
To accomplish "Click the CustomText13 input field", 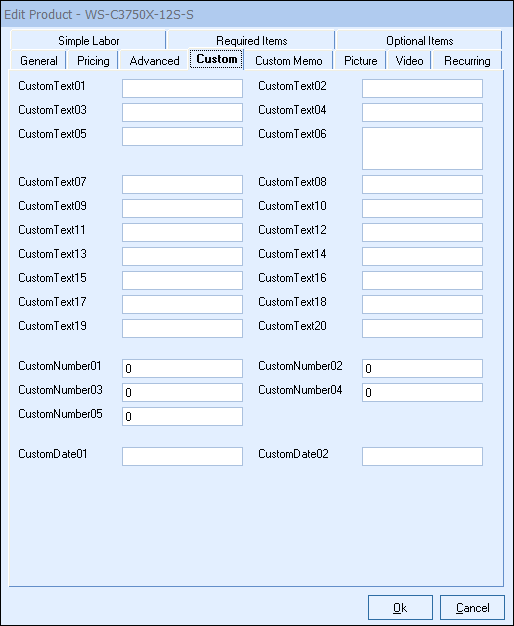I will pyautogui.click(x=183, y=256).
